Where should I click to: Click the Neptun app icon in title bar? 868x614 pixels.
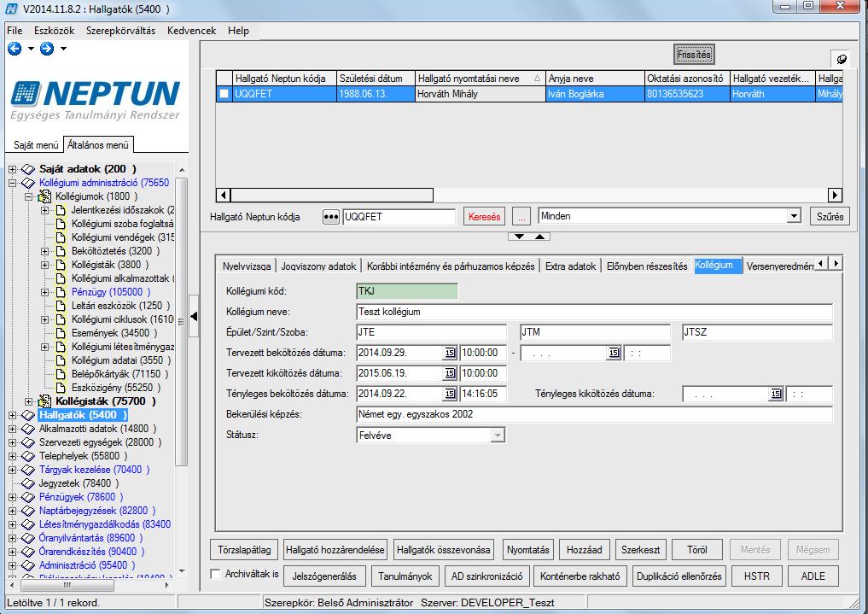click(11, 9)
